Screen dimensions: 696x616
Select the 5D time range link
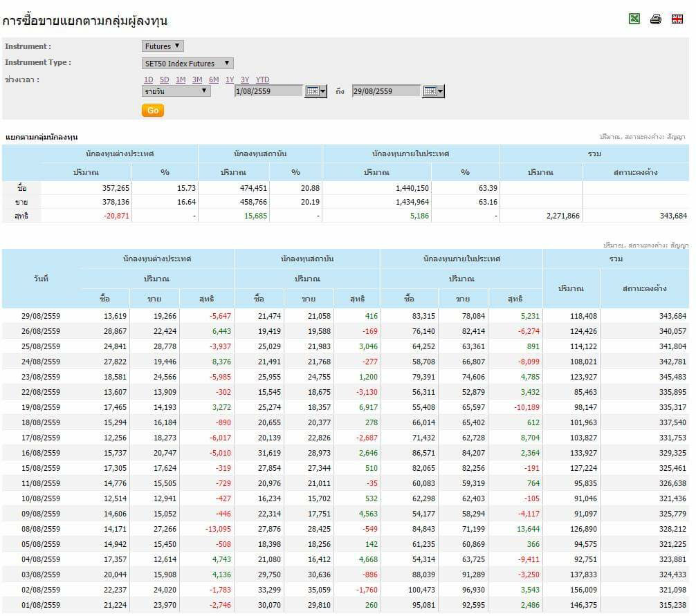click(x=164, y=80)
